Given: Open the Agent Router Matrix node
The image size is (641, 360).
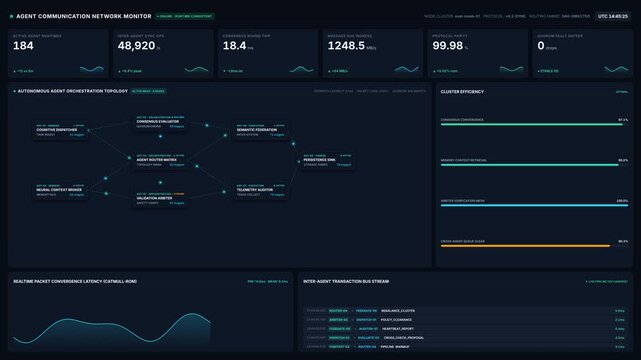Looking at the screenshot, I should pos(160,160).
